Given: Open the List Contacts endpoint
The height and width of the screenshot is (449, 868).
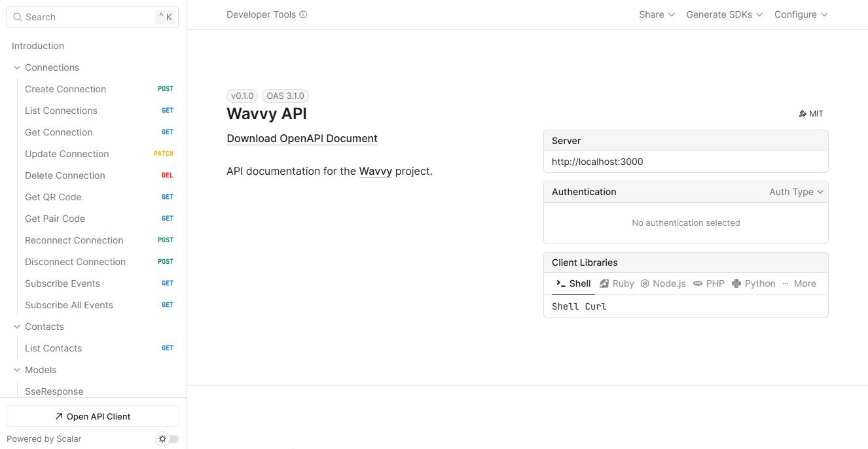Looking at the screenshot, I should [97, 348].
